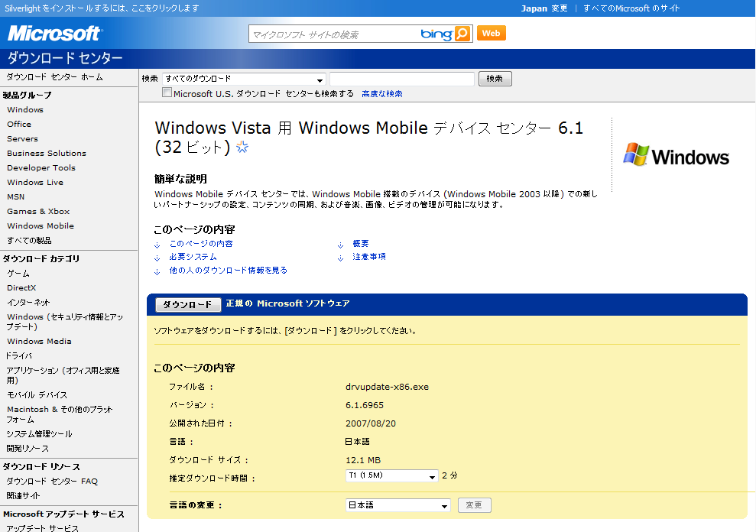Click the Silverlight install notice at top
Viewport: 756px width, 532px height.
click(102, 8)
